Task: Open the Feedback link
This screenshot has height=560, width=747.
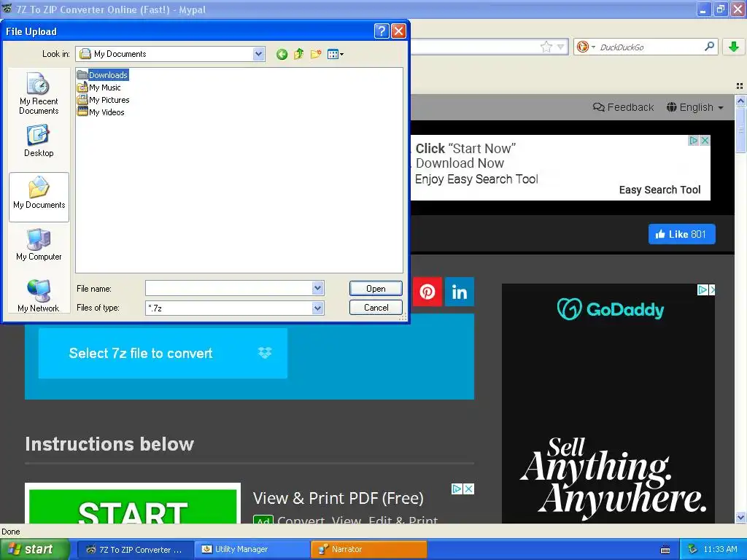Action: [623, 107]
